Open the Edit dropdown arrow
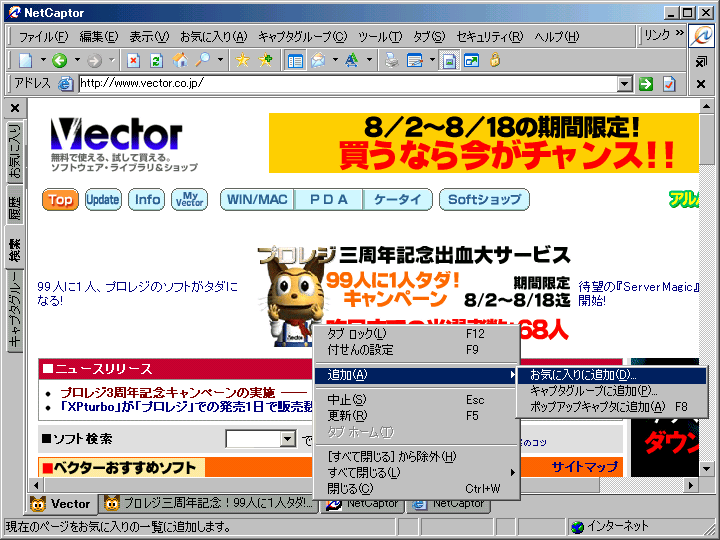720x540 pixels. point(432,60)
